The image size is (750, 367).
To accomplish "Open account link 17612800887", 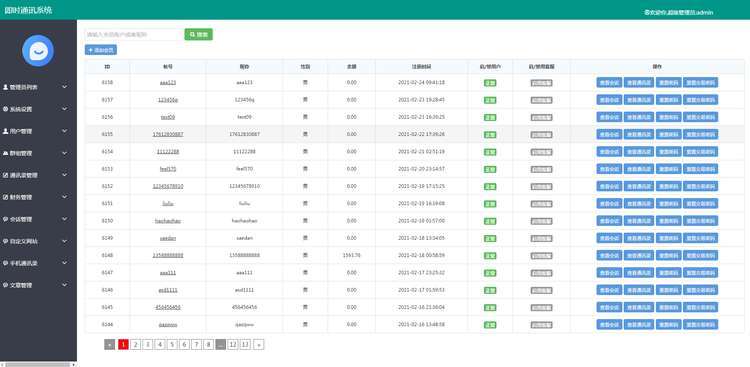I will [168, 134].
